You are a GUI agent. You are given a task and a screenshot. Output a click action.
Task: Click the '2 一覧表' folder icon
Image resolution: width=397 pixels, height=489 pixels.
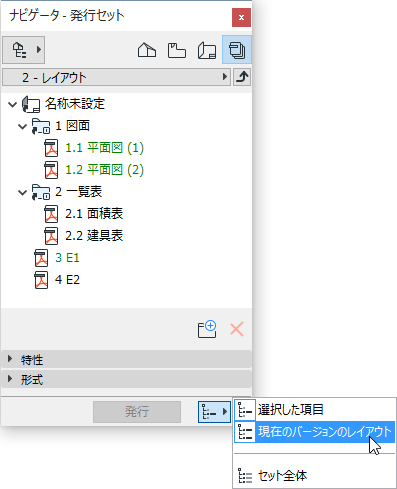click(41, 192)
